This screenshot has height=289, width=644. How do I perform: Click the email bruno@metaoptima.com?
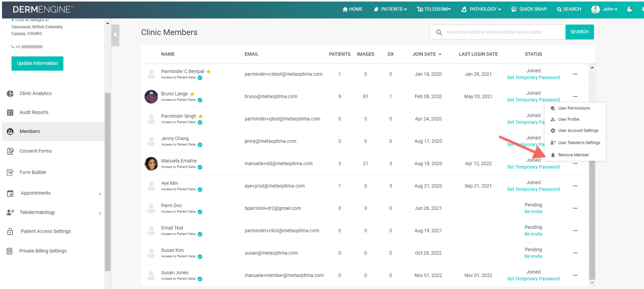tap(271, 96)
